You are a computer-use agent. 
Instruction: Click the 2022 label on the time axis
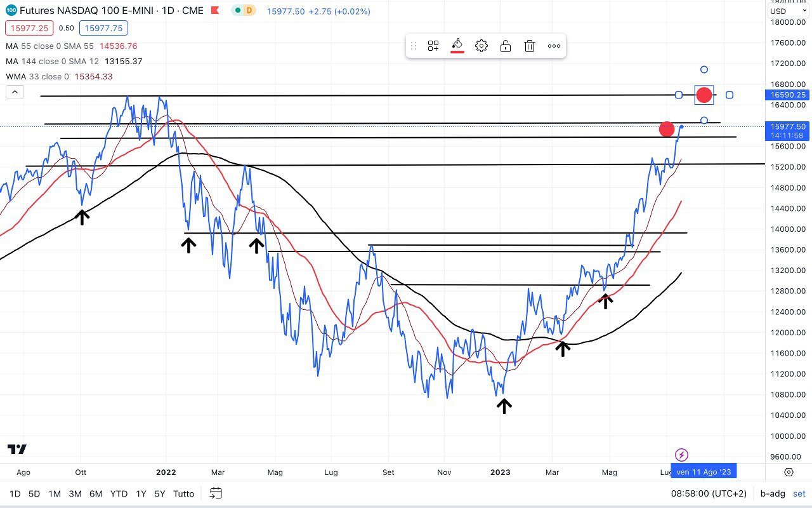(166, 472)
